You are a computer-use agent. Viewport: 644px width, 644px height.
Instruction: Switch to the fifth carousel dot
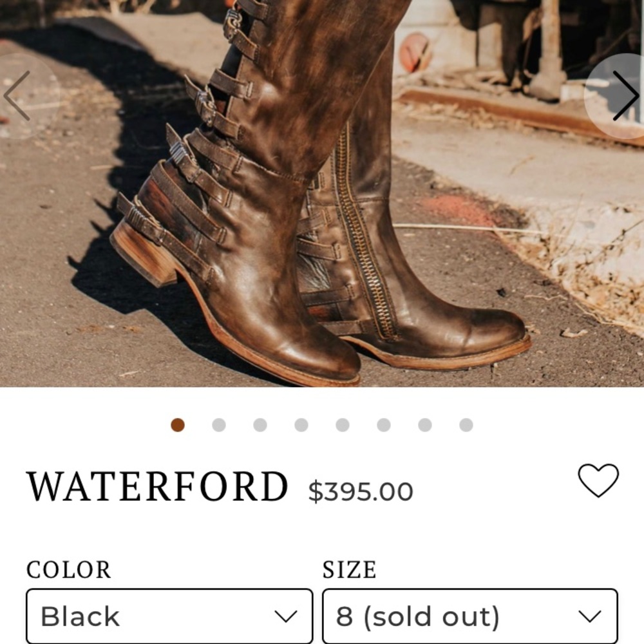pyautogui.click(x=343, y=424)
